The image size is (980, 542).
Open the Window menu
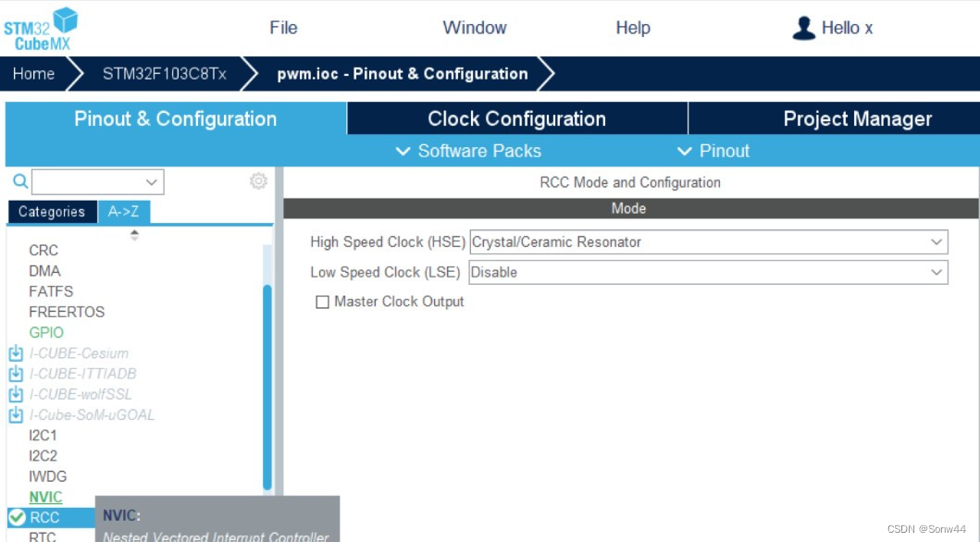click(x=475, y=28)
